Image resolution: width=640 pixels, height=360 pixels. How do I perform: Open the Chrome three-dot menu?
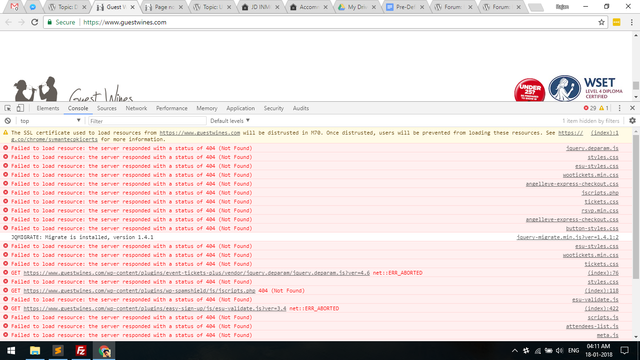tap(631, 22)
